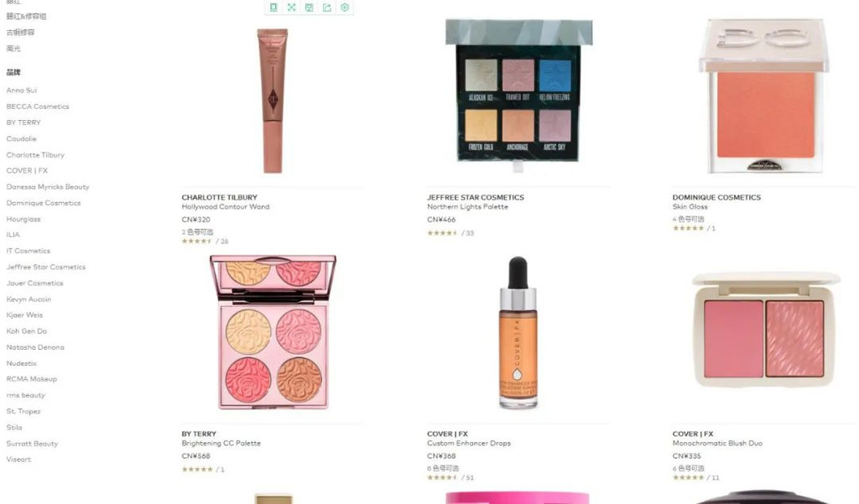859x504 pixels.
Task: Click the fullscreen expand arrows icon
Action: coord(291,7)
